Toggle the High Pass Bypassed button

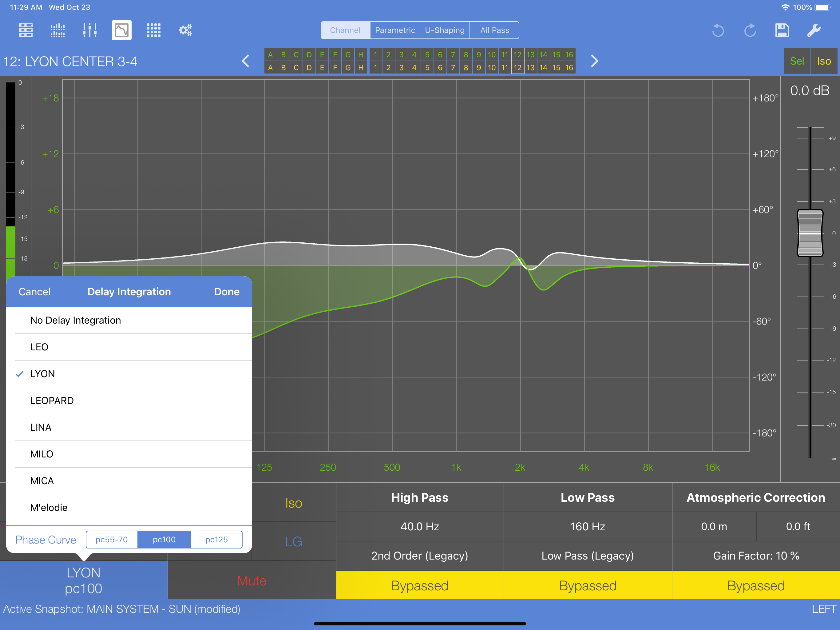(420, 585)
